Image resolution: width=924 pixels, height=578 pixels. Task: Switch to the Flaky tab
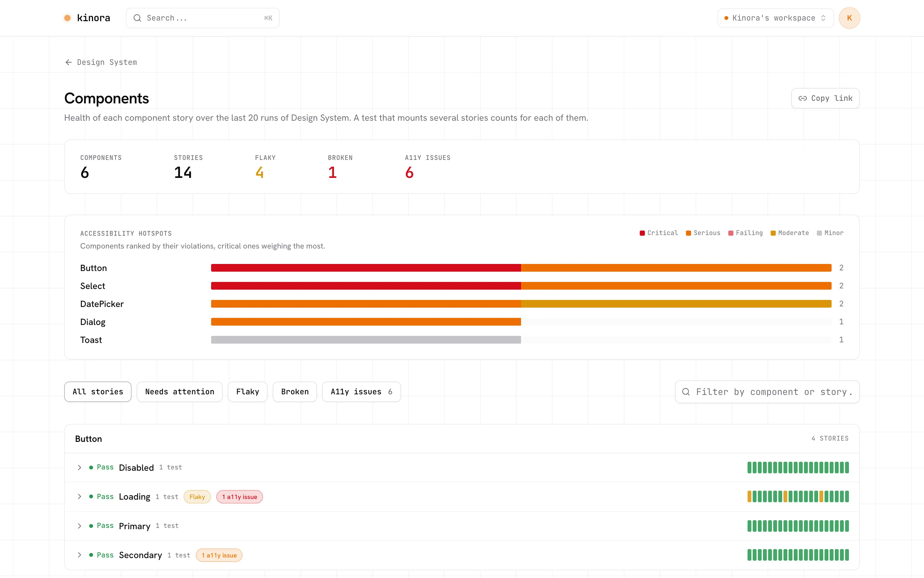247,392
